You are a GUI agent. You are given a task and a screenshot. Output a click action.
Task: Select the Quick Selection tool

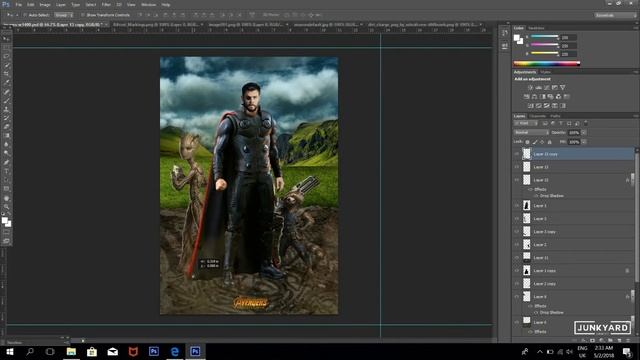point(7,65)
